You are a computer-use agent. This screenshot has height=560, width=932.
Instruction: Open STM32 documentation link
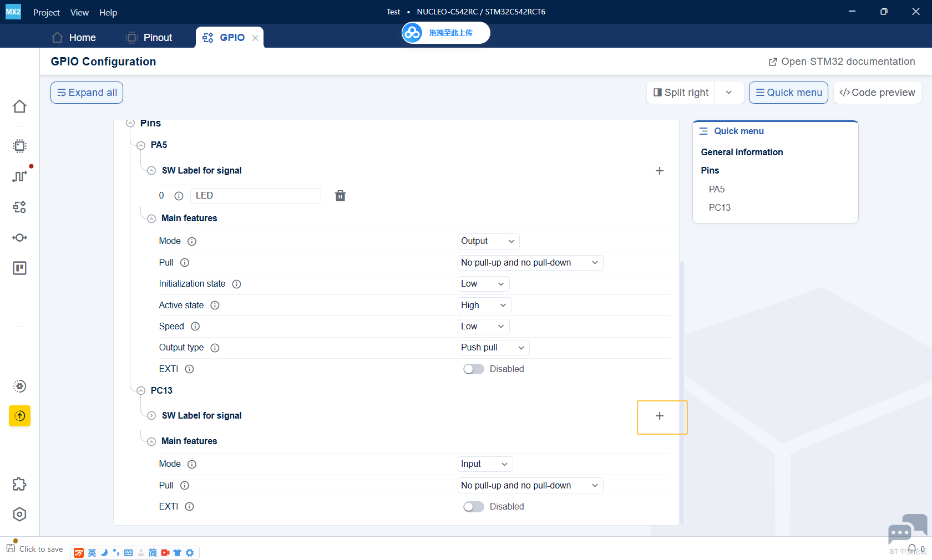coord(842,62)
